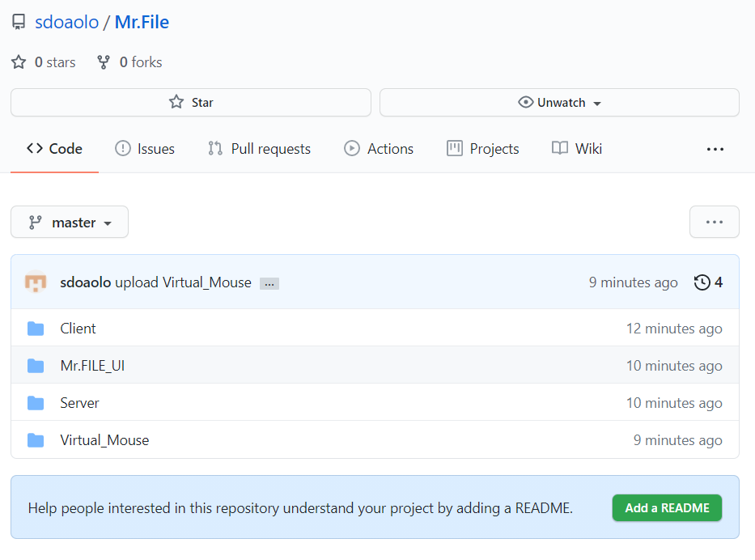Open the sdoaolo author link in the commit row
The width and height of the screenshot is (755, 560).
tap(86, 282)
